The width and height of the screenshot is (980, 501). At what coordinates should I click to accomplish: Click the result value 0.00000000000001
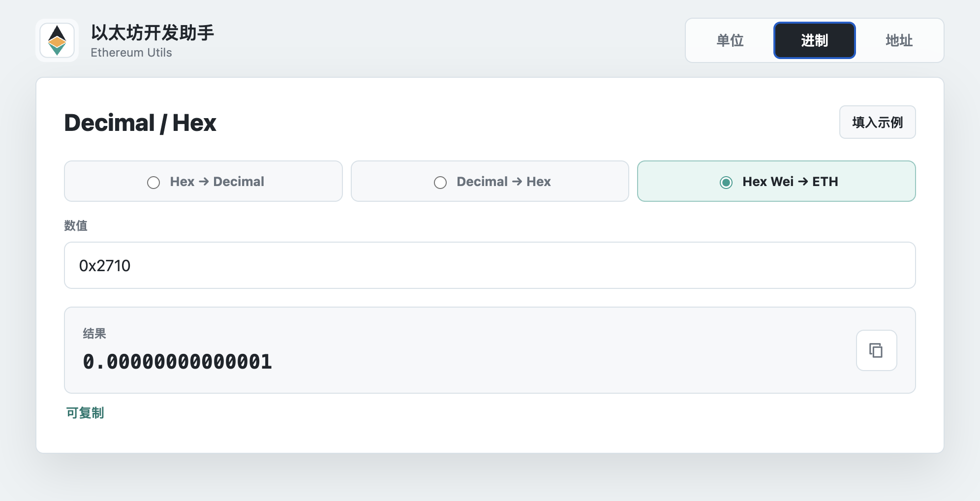[177, 362]
